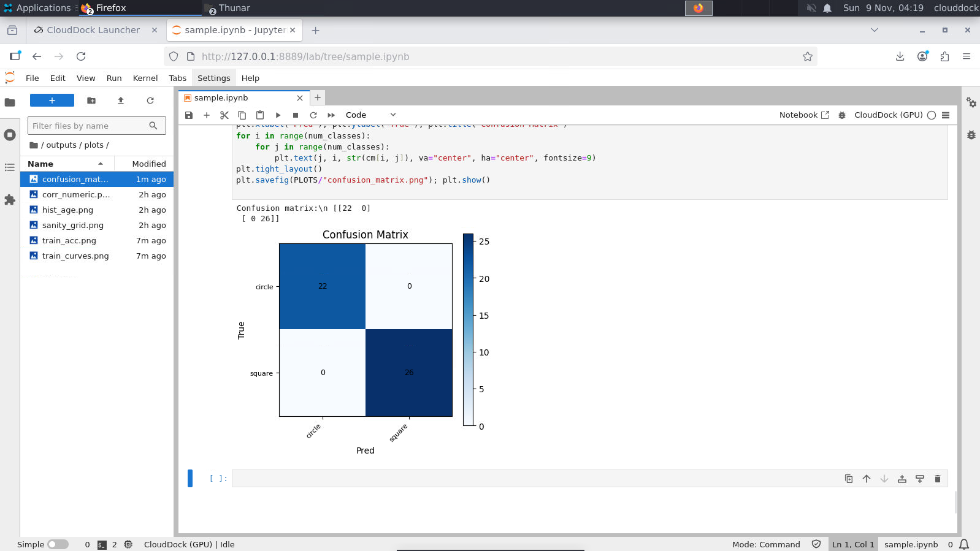This screenshot has height=551, width=980.
Task: Sort files by the Name column header
Action: point(40,164)
